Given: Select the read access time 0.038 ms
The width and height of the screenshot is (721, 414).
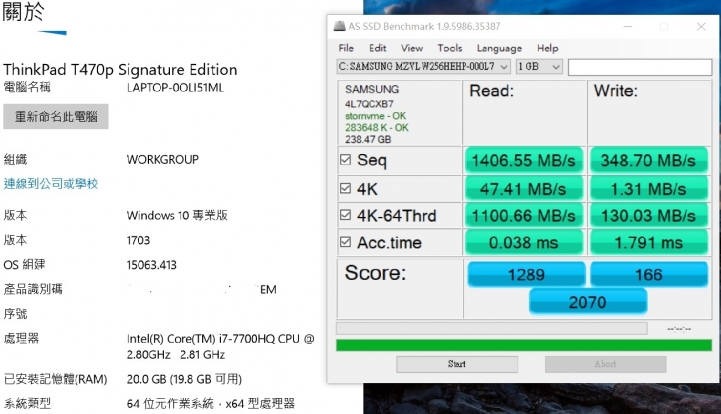Looking at the screenshot, I should pos(524,242).
